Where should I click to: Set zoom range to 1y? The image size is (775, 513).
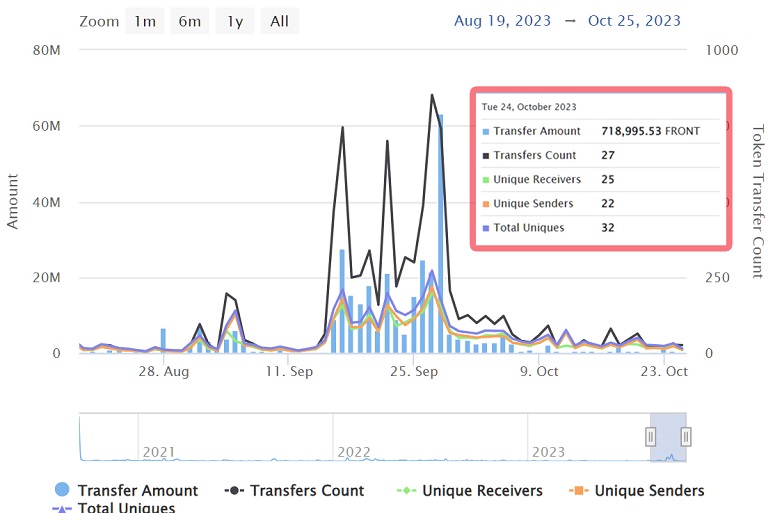(x=235, y=21)
